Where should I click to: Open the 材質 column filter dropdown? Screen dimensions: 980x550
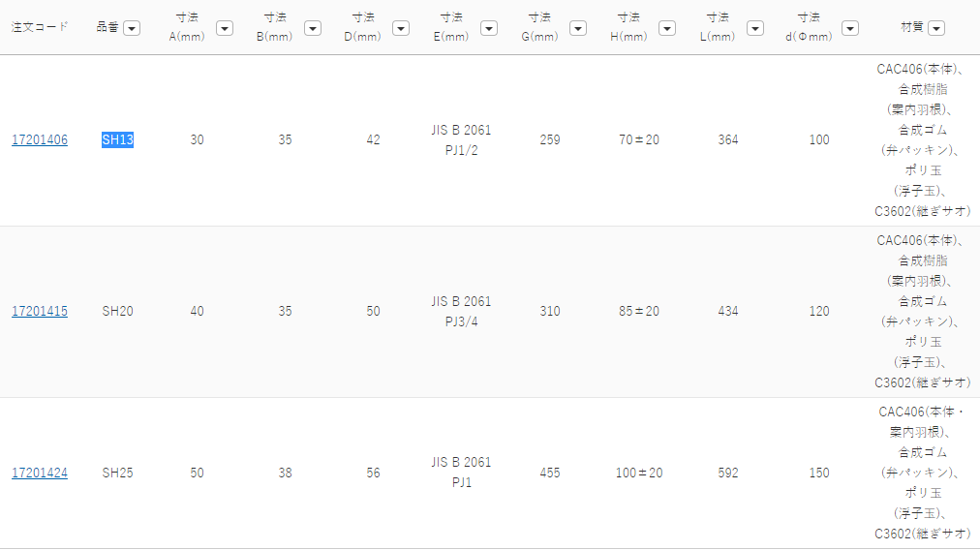tap(936, 28)
